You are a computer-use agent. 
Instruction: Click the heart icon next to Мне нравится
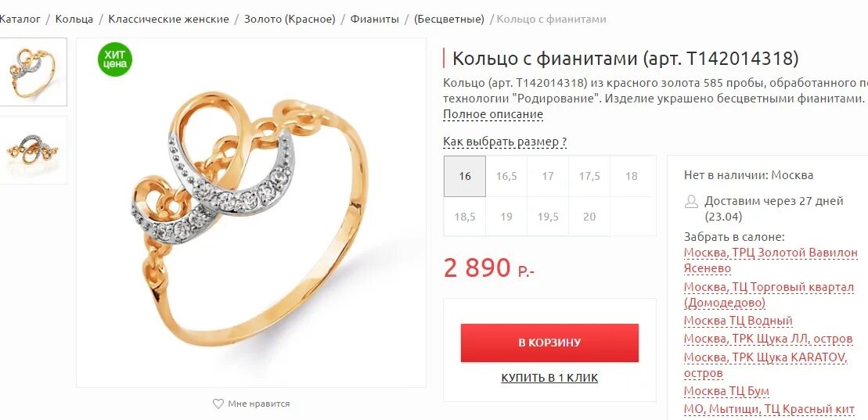click(x=218, y=404)
